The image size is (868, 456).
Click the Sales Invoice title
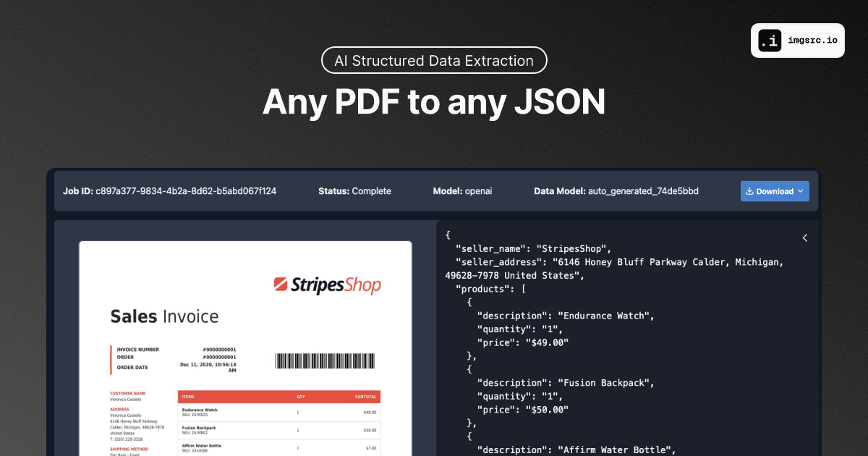pyautogui.click(x=164, y=316)
